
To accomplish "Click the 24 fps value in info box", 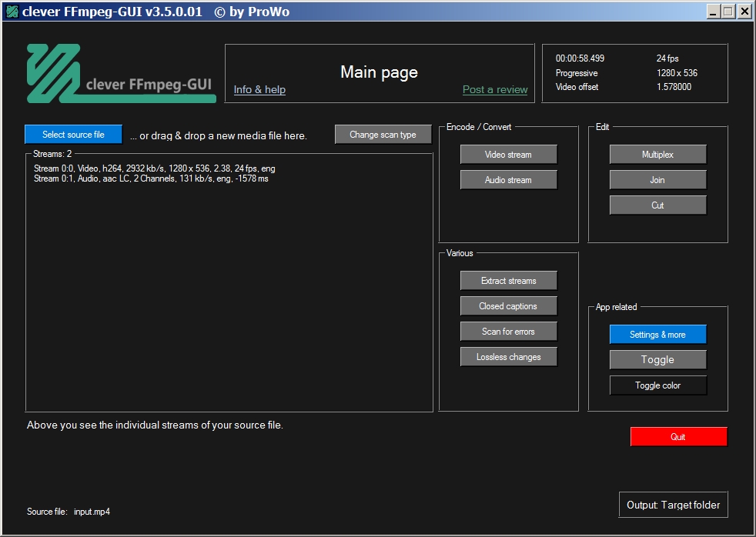I will (667, 58).
